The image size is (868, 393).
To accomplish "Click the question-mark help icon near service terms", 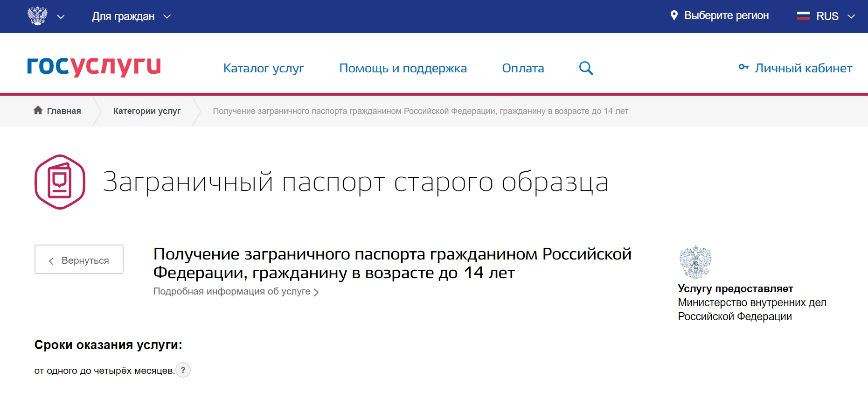I will point(183,370).
